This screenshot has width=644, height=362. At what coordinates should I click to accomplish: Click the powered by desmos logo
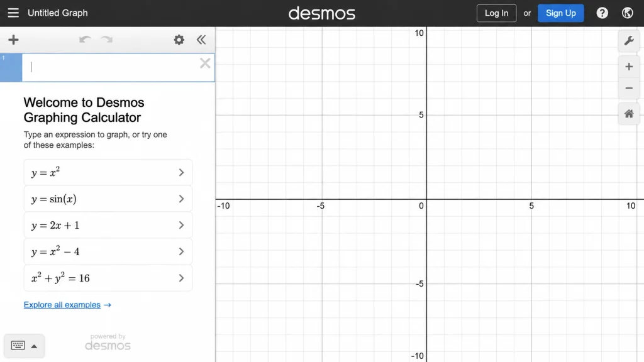coord(108,343)
